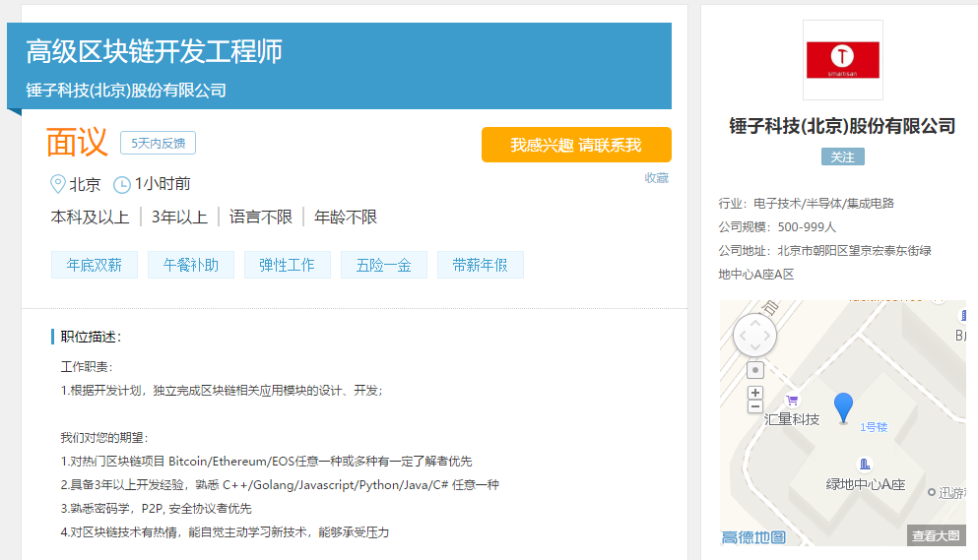The width and height of the screenshot is (978, 560).
Task: Click the 带薪年假 benefit tag
Action: coord(481,265)
